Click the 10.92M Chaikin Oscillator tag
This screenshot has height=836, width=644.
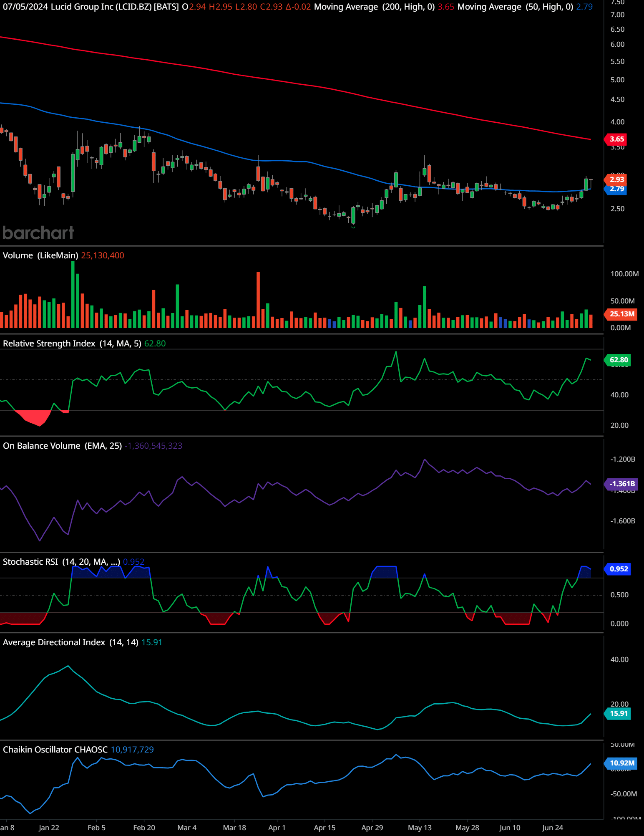[x=621, y=763]
